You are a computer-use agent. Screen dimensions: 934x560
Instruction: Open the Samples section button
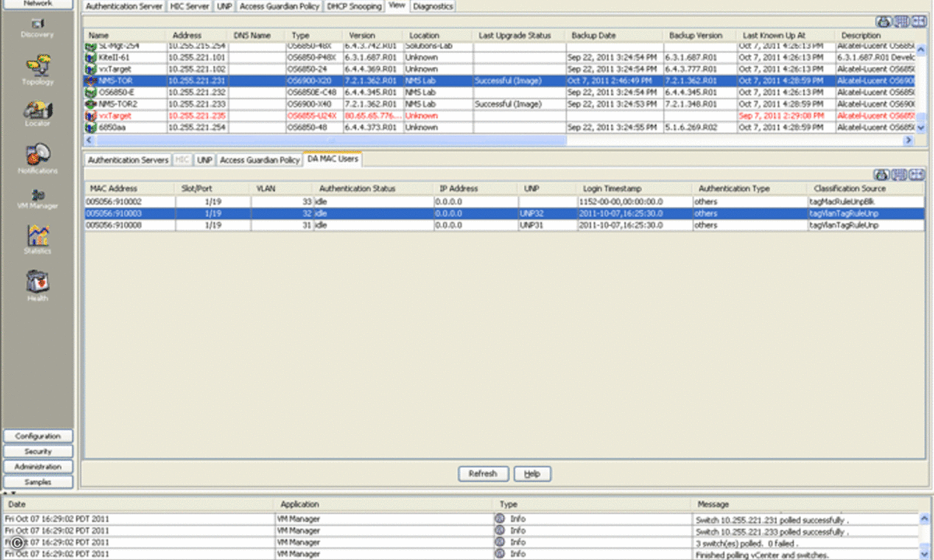(37, 481)
